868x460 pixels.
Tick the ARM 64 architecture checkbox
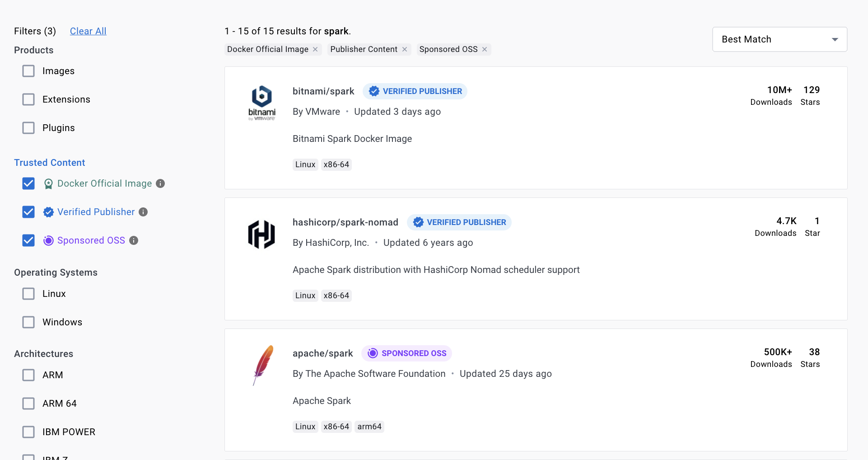coord(28,404)
